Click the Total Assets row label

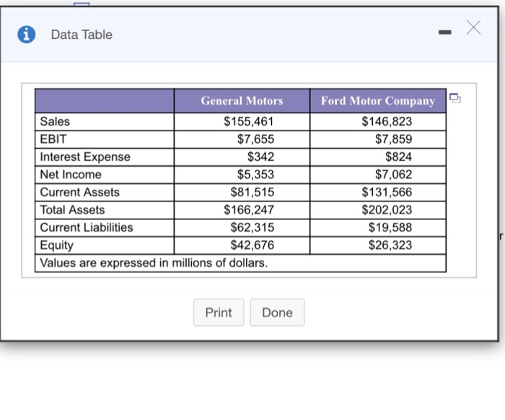pyautogui.click(x=72, y=210)
